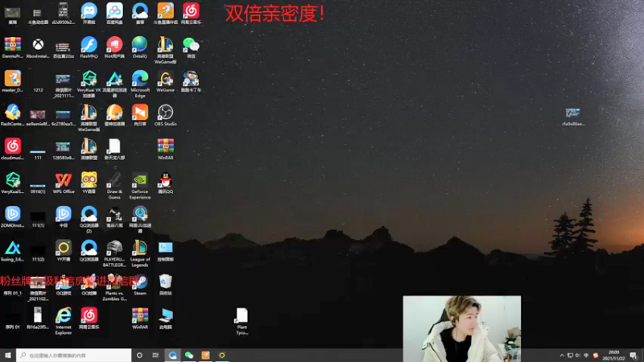Open Cortana circle on the taskbar
The image size is (644, 362).
(139, 355)
